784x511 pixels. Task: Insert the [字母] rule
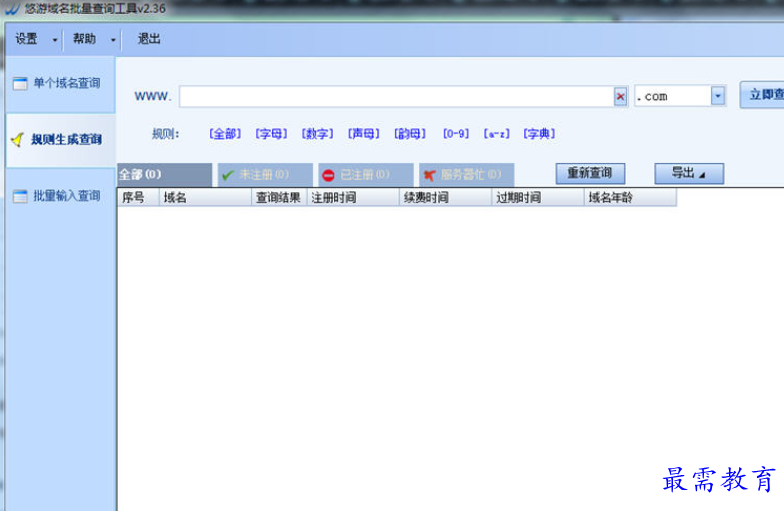(x=271, y=134)
